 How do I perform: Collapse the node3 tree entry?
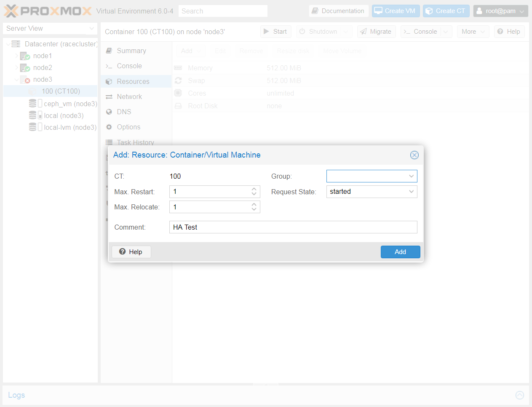pos(16,79)
